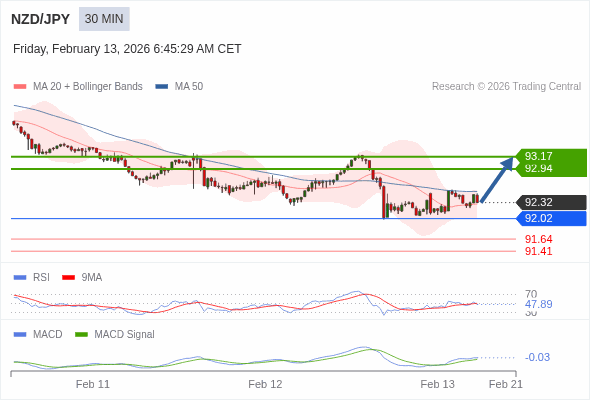Screen dimensions: 590x400
Task: Click the RSI 70 level label
Action: pyautogui.click(x=531, y=294)
